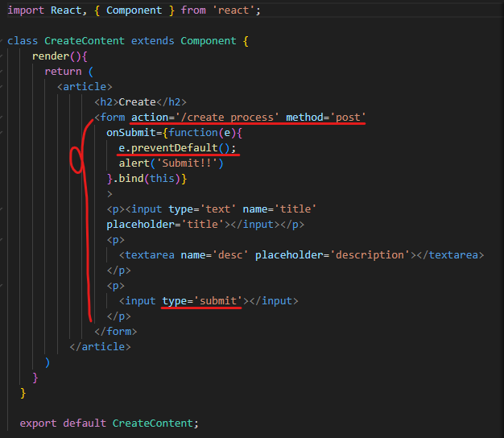Click the 'action' attribute name
The image size is (504, 438).
pos(150,118)
